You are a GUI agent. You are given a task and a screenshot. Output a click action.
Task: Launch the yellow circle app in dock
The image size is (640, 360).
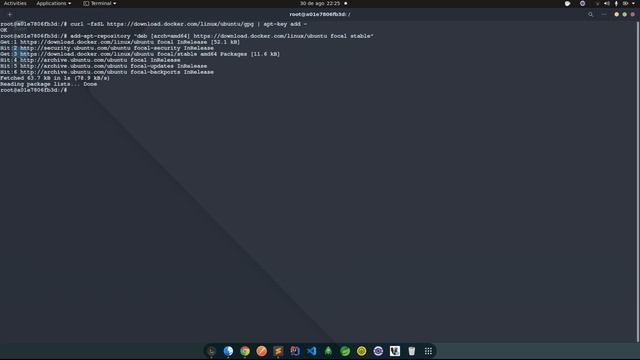pos(362,351)
